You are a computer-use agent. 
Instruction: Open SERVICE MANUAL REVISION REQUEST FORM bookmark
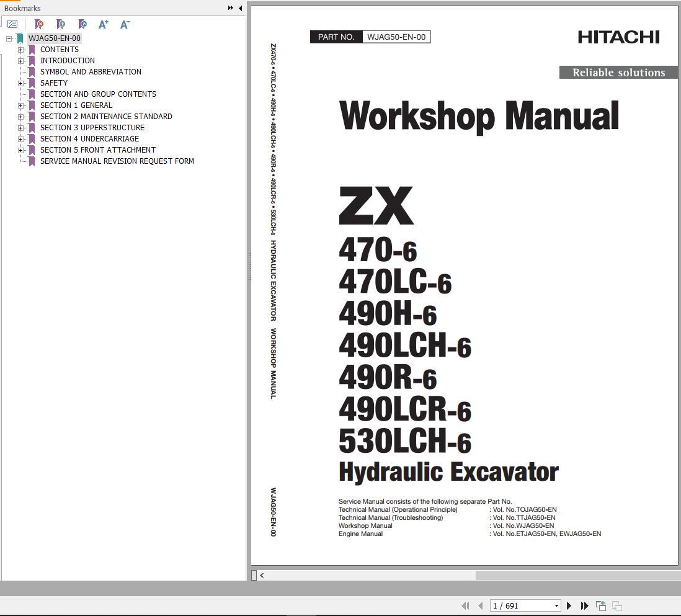click(117, 161)
